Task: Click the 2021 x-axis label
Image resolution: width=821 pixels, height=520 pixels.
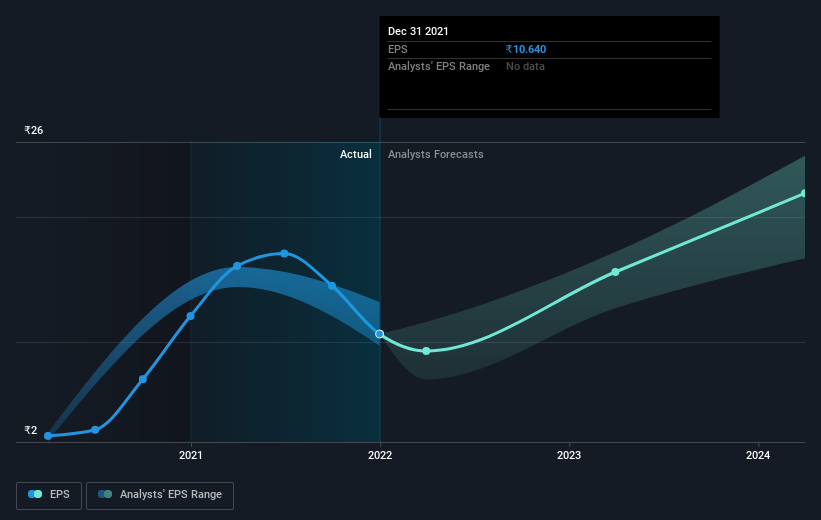Action: click(191, 455)
